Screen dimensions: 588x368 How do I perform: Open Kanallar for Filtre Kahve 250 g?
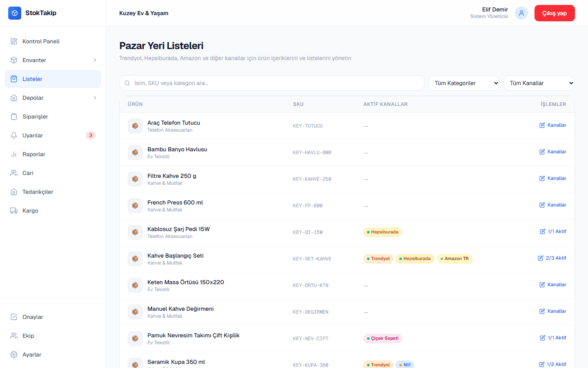click(553, 178)
